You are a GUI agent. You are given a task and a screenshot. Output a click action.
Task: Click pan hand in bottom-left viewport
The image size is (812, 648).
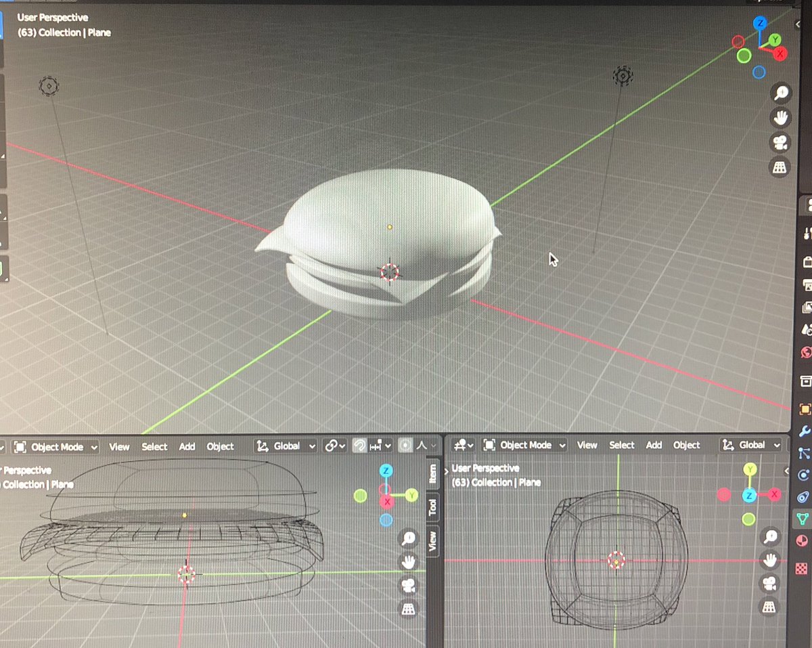coord(409,562)
